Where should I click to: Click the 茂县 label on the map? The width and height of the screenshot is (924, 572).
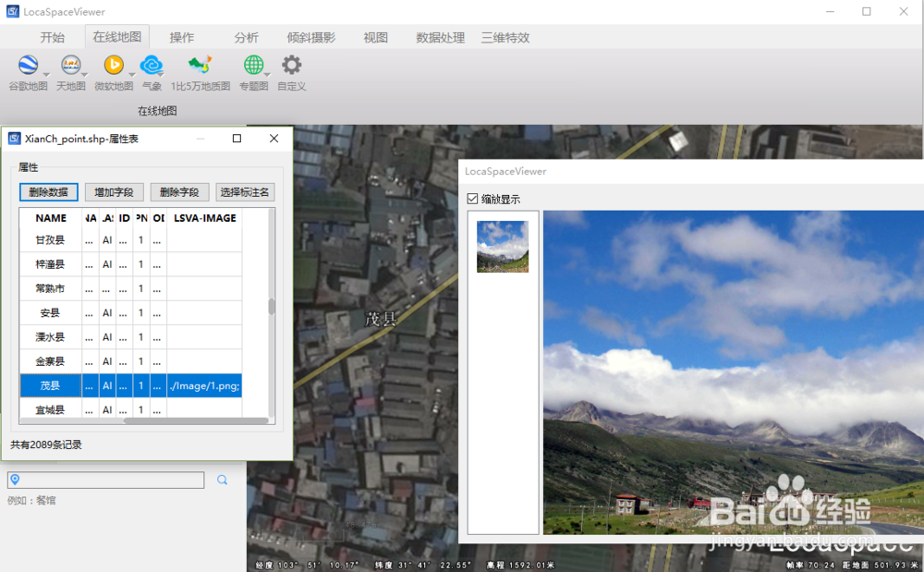tap(381, 319)
